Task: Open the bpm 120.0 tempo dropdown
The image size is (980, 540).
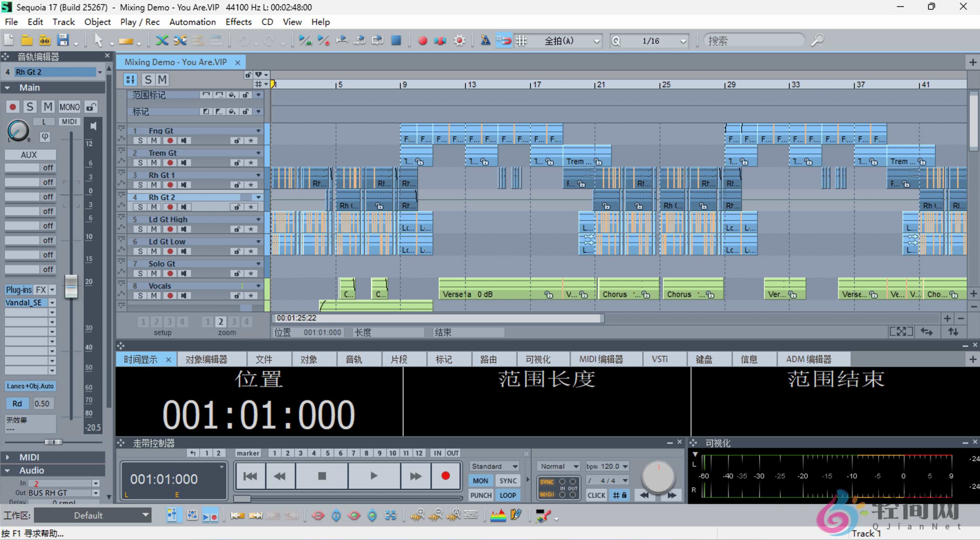Action: click(625, 466)
